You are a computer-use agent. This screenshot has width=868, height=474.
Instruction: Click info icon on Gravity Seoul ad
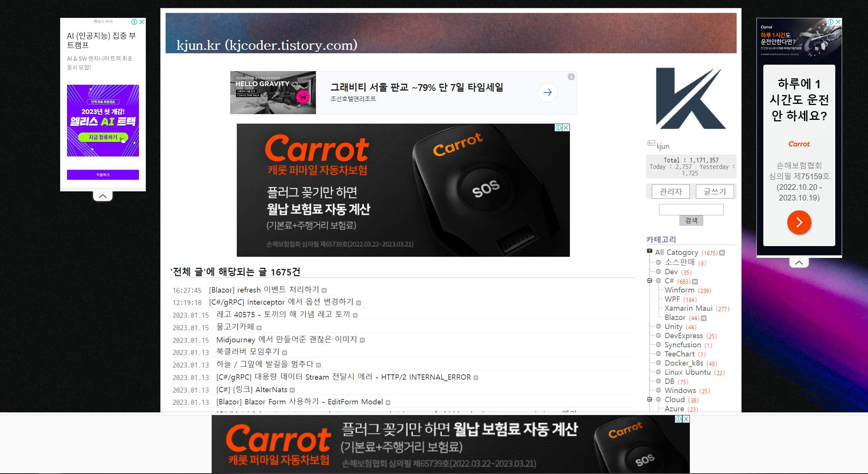[x=571, y=77]
